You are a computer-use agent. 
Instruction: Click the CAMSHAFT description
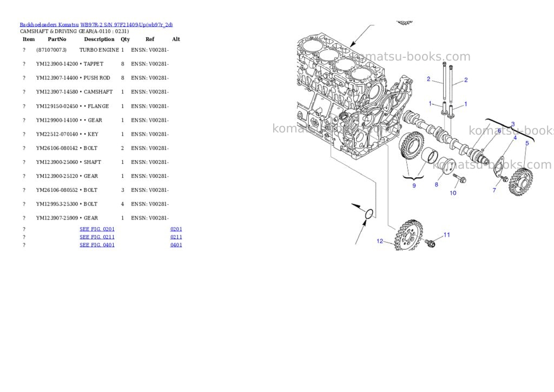coord(98,92)
